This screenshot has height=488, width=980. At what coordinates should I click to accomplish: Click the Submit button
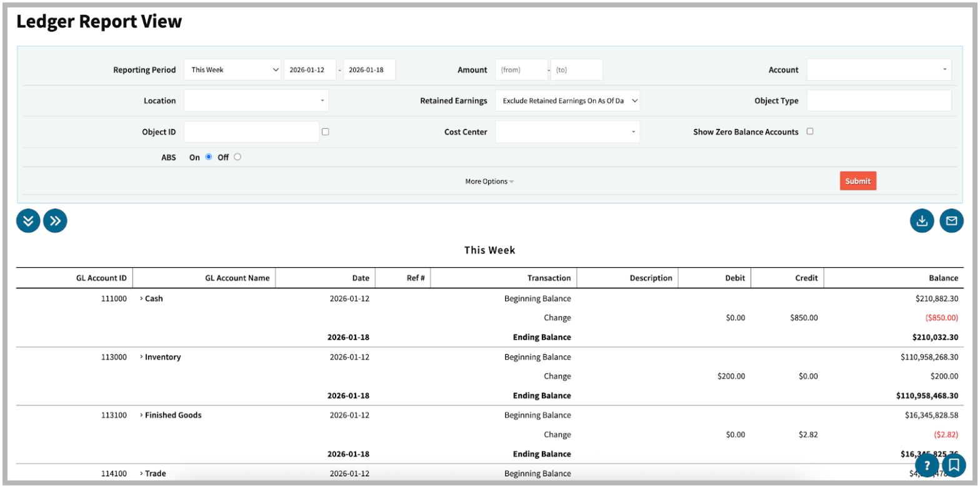click(x=857, y=181)
